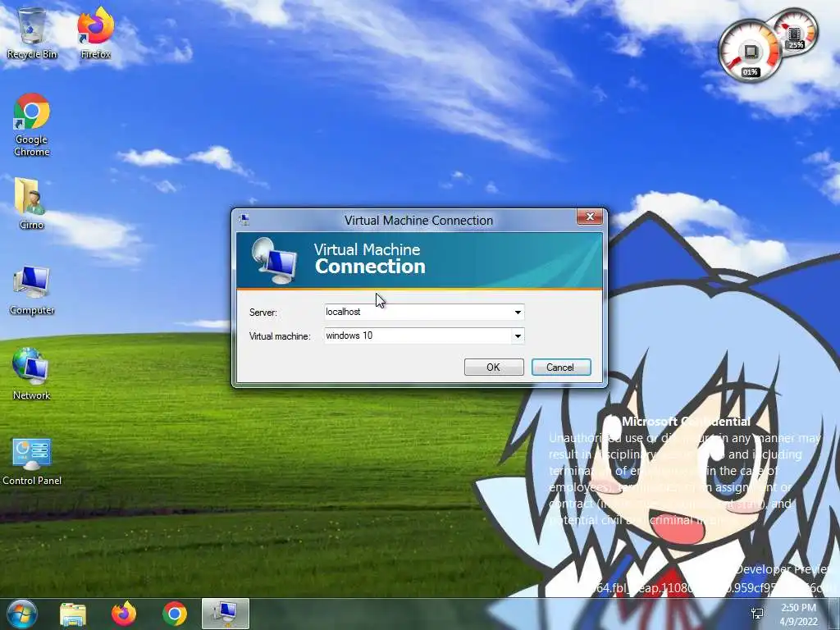The width and height of the screenshot is (840, 630).
Task: Select the Cirno user folder icon
Action: click(31, 203)
